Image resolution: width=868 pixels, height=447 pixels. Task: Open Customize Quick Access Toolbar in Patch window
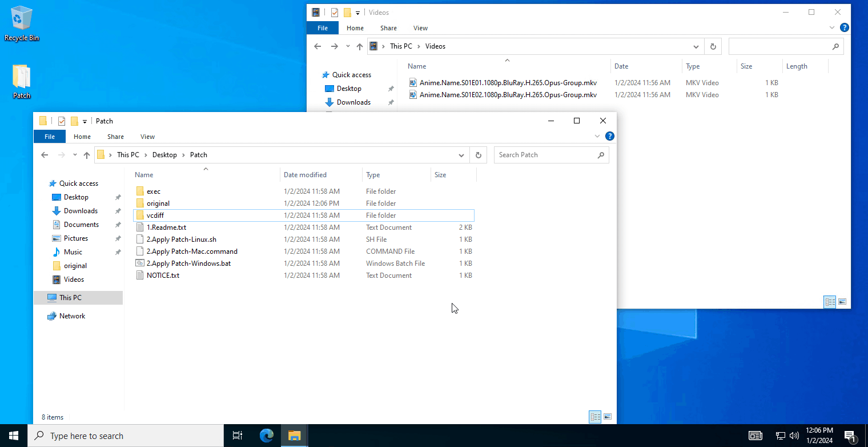[85, 121]
